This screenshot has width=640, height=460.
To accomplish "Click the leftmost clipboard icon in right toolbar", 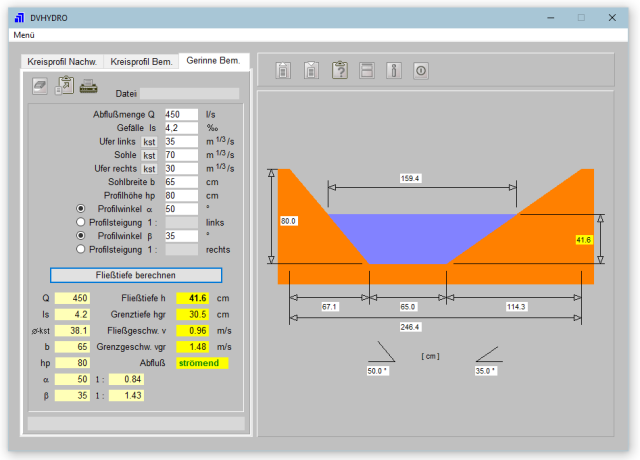I will pos(284,70).
